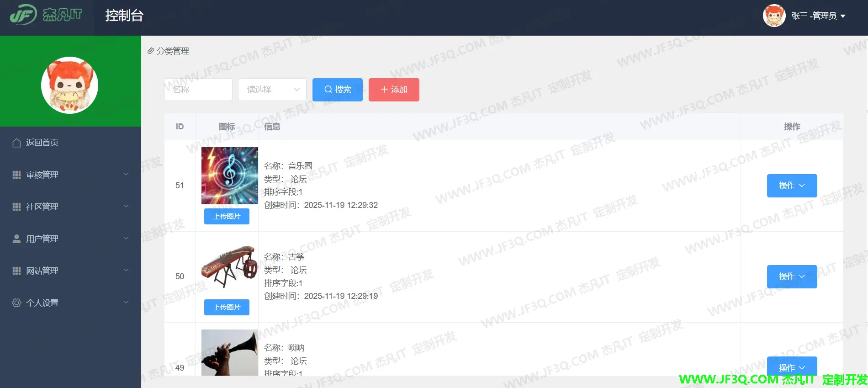The image size is (868, 388).
Task: Click the grid icon beside 网站管理
Action: (x=16, y=271)
